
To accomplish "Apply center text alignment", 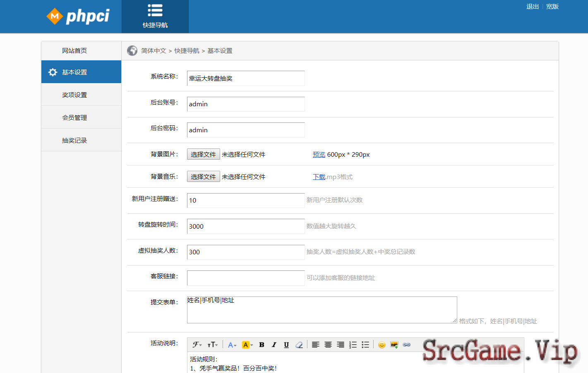I will (328, 345).
